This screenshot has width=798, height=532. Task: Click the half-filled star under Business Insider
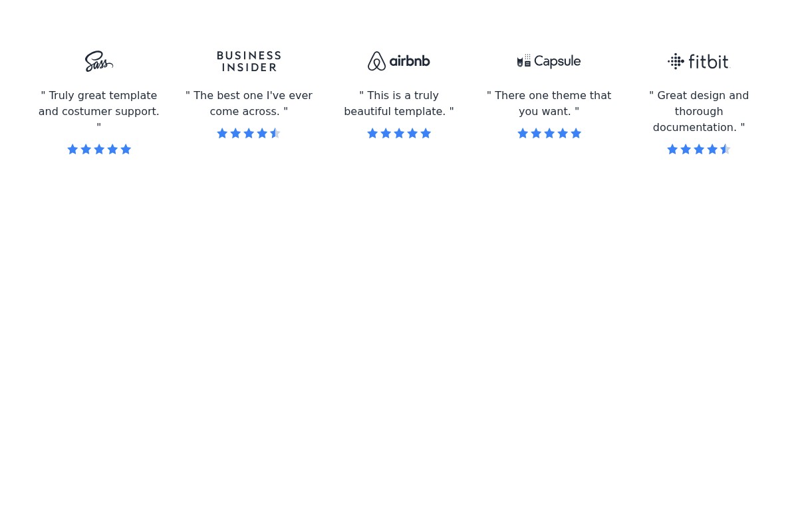click(275, 134)
